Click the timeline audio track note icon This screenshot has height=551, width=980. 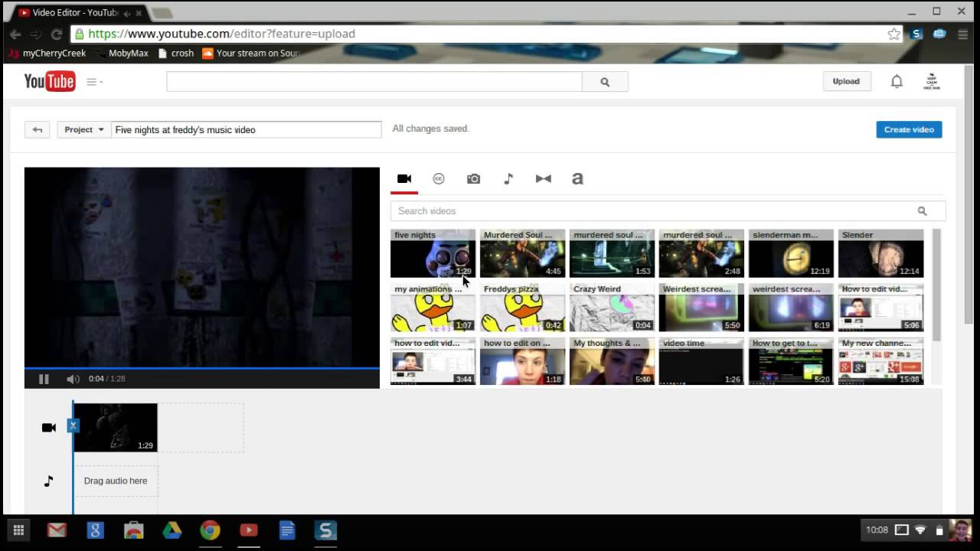pos(48,481)
